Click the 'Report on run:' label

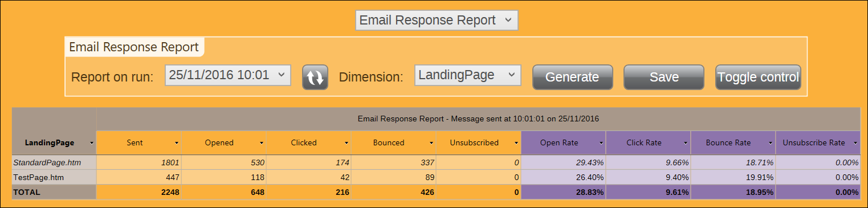[112, 77]
